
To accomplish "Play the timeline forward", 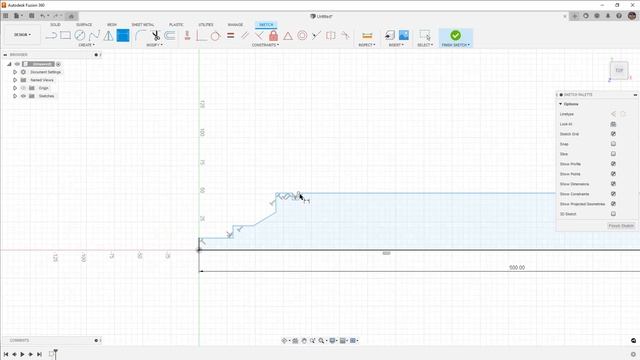I will pyautogui.click(x=22, y=354).
